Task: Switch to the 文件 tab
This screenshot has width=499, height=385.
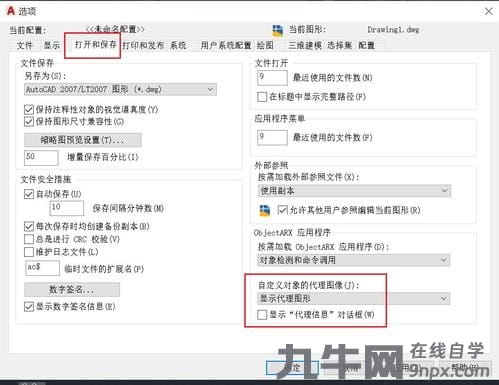Action: click(x=25, y=45)
